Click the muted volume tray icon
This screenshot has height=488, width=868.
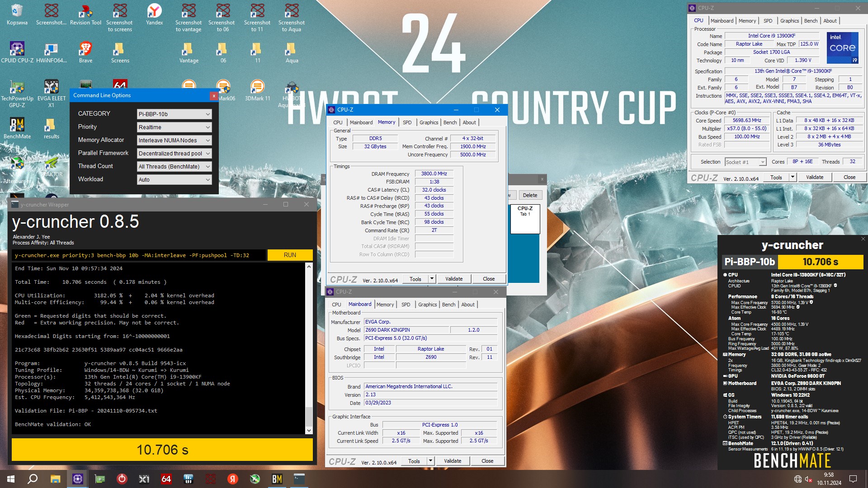point(809,479)
